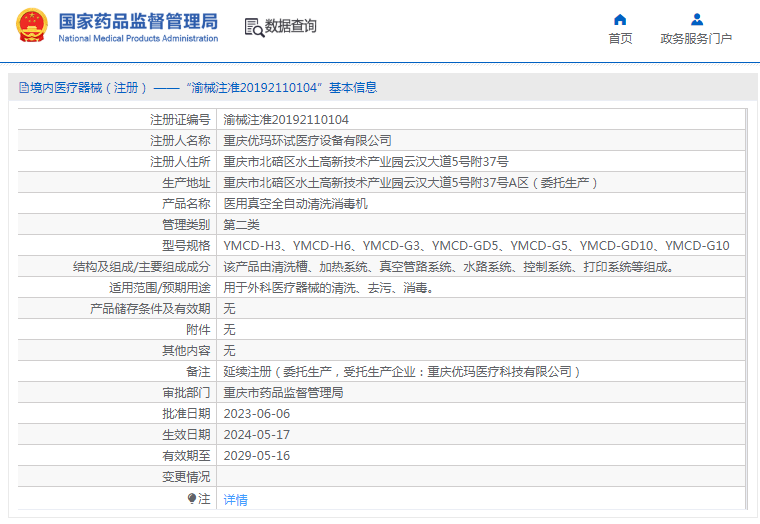The width and height of the screenshot is (760, 524).
Task: Open 数据查询 data query link
Action: [291, 26]
